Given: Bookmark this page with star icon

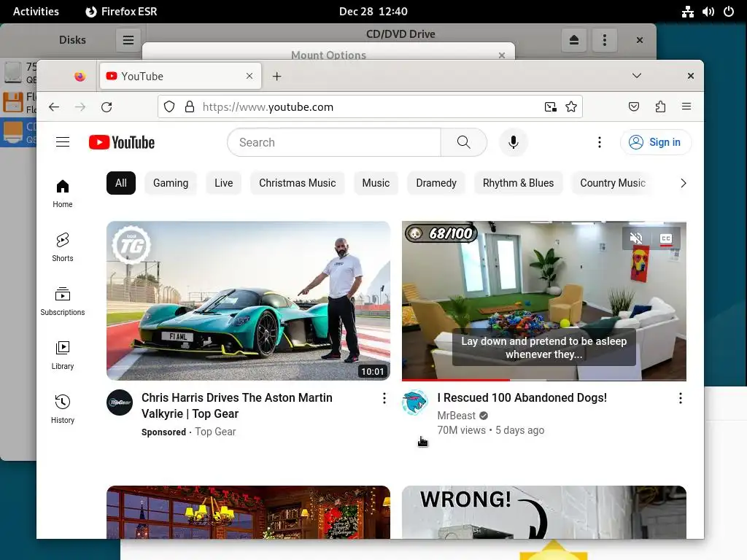Looking at the screenshot, I should point(570,106).
